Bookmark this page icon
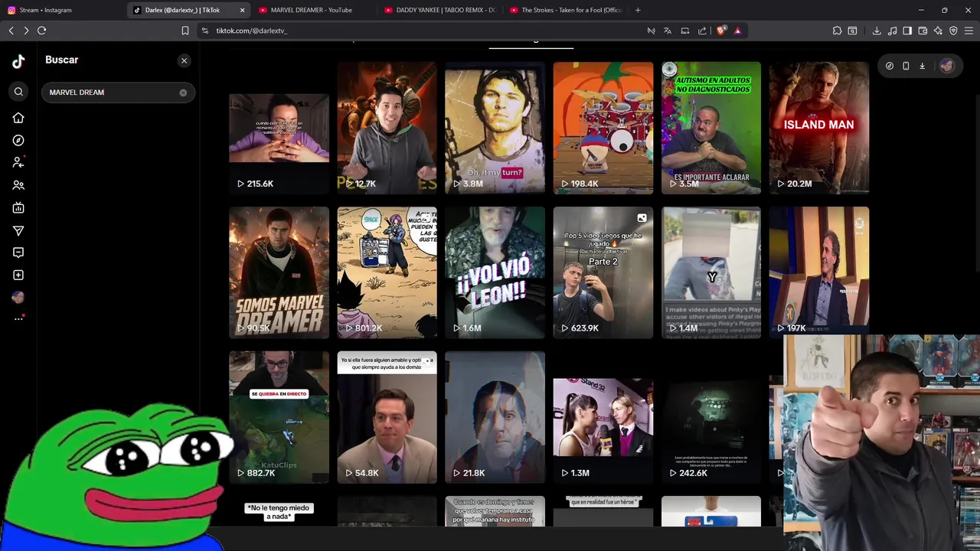 (x=185, y=31)
